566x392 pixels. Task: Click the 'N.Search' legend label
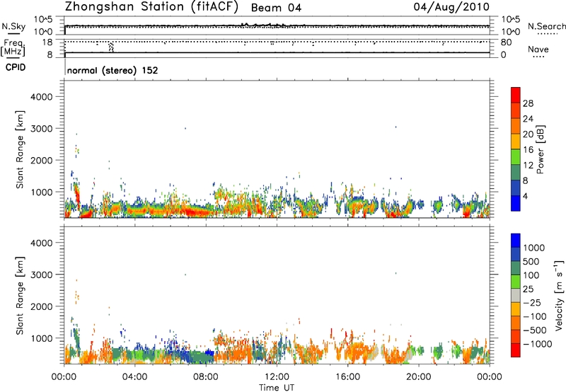click(546, 26)
